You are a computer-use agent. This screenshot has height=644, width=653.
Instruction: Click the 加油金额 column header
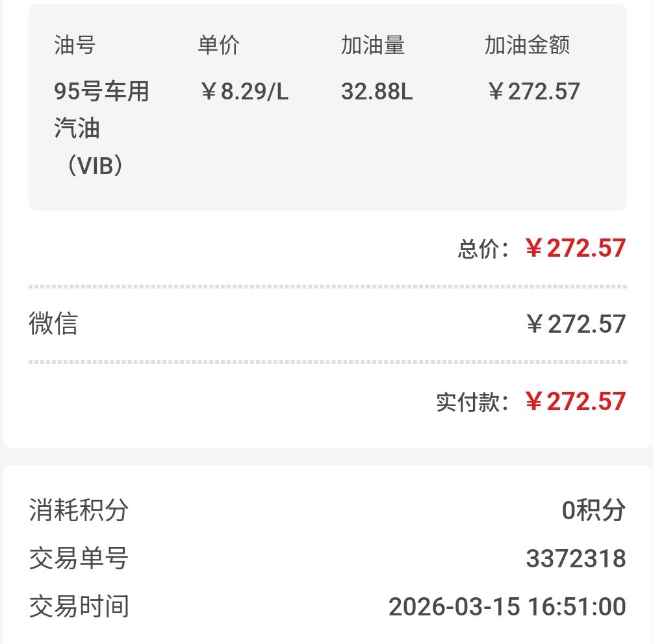click(x=527, y=45)
